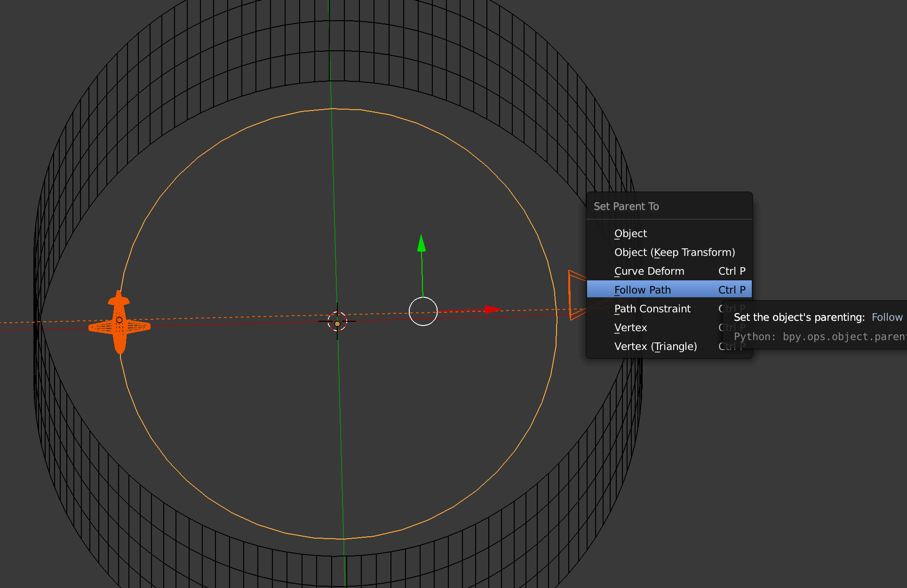The height and width of the screenshot is (588, 907).
Task: Click the orange camera outline object
Action: pyautogui.click(x=577, y=295)
